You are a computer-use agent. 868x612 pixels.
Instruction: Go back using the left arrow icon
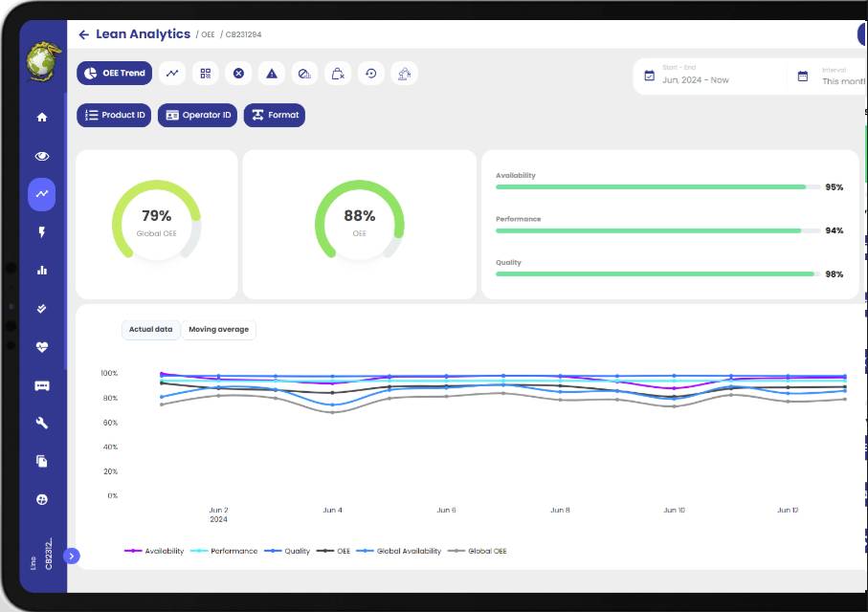[83, 34]
